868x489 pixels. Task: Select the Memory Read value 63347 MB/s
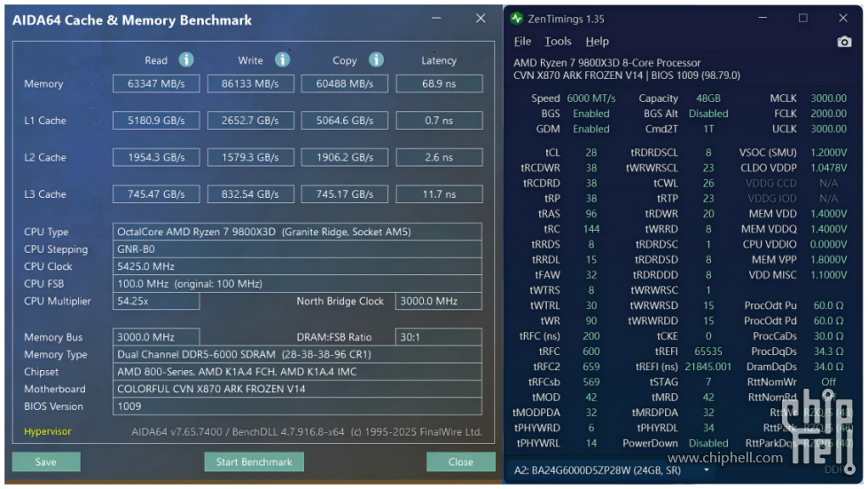click(x=156, y=83)
